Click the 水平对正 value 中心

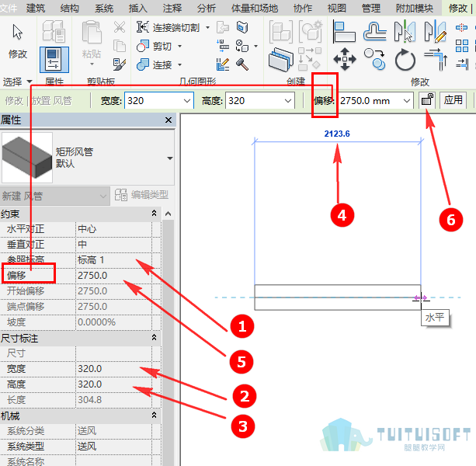tap(113, 229)
